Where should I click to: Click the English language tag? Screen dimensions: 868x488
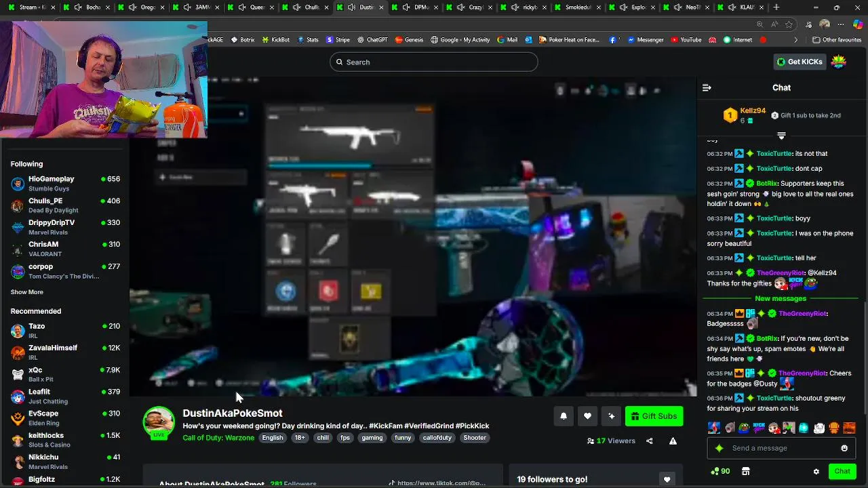[273, 438]
